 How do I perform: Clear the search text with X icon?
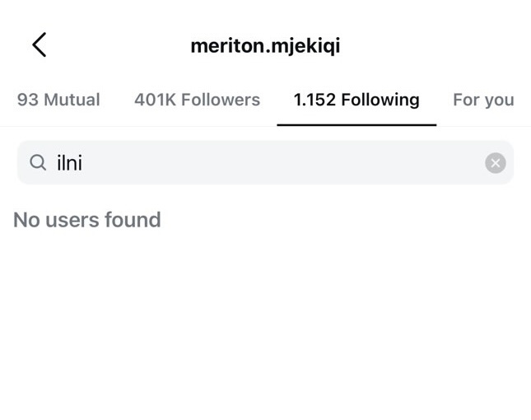point(495,163)
